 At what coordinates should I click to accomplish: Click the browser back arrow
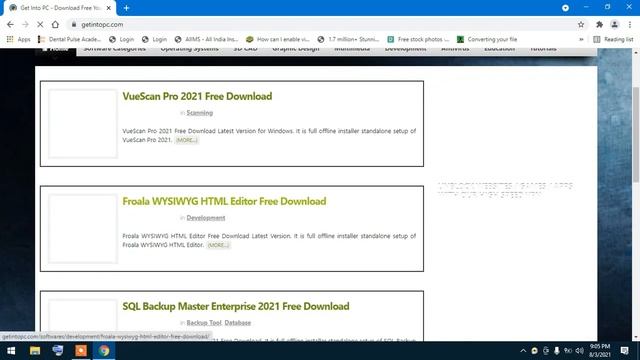point(10,24)
